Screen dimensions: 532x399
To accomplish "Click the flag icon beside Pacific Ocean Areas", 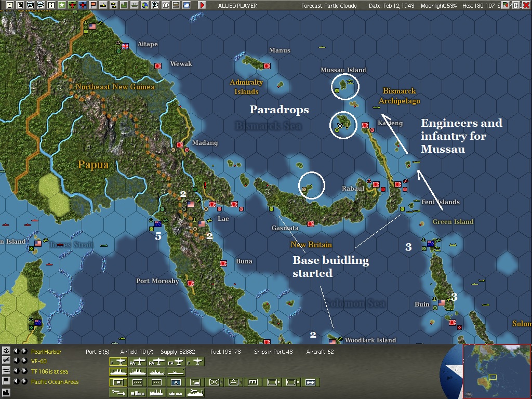I will [x=6, y=381].
